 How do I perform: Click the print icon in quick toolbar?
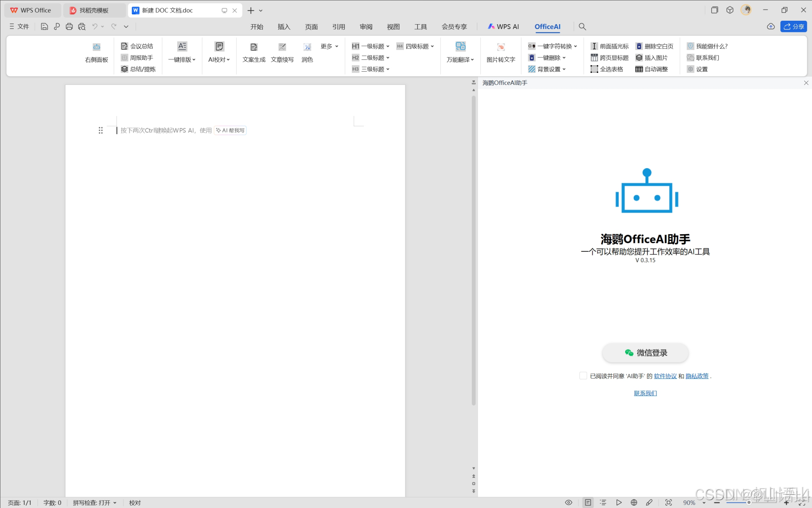click(x=69, y=27)
